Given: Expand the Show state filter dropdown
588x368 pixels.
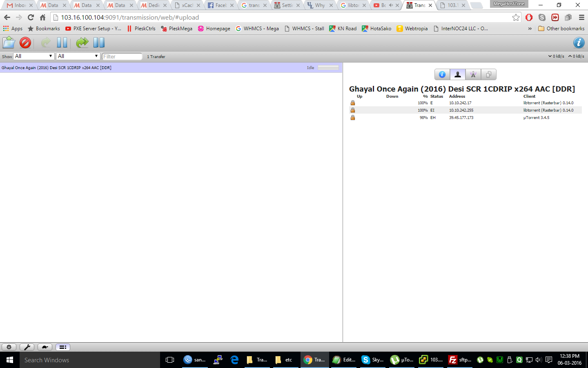Looking at the screenshot, I should 34,56.
